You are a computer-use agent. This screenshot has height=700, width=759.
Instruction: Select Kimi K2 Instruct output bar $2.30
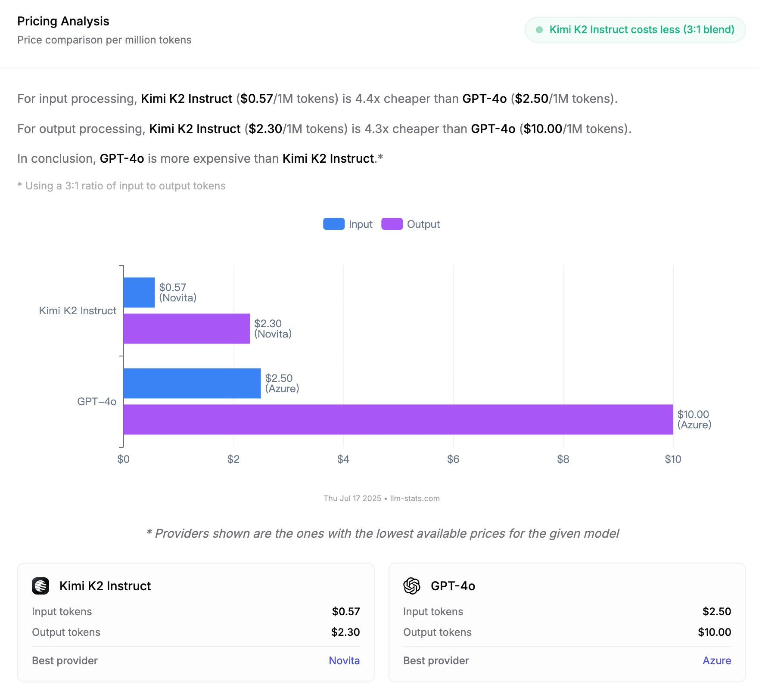tap(187, 328)
